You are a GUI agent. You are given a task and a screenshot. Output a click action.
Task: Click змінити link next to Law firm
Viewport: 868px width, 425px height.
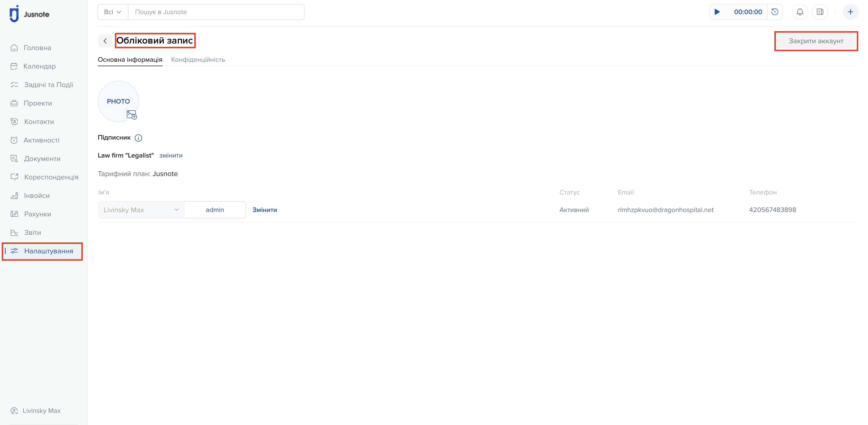(x=171, y=156)
